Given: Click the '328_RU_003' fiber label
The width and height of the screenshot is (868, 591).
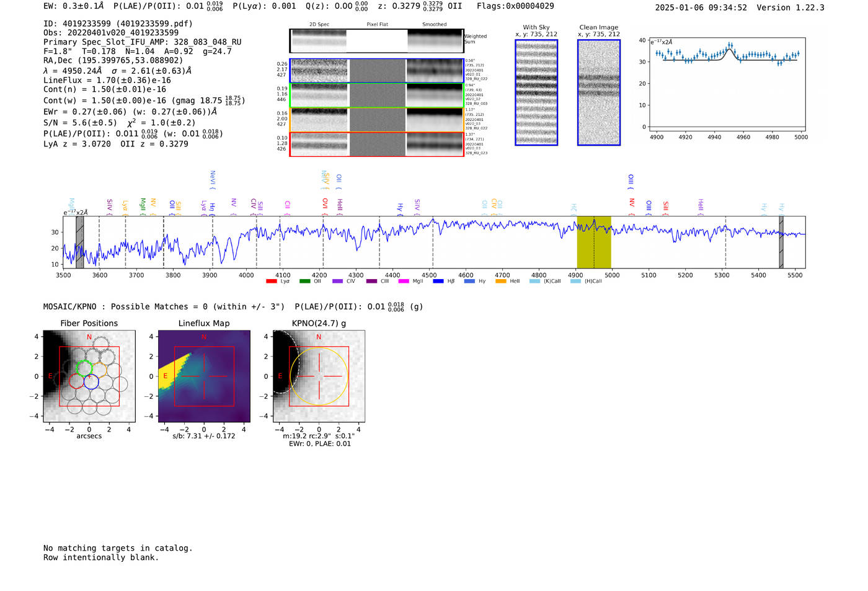Looking at the screenshot, I should coord(476,104).
